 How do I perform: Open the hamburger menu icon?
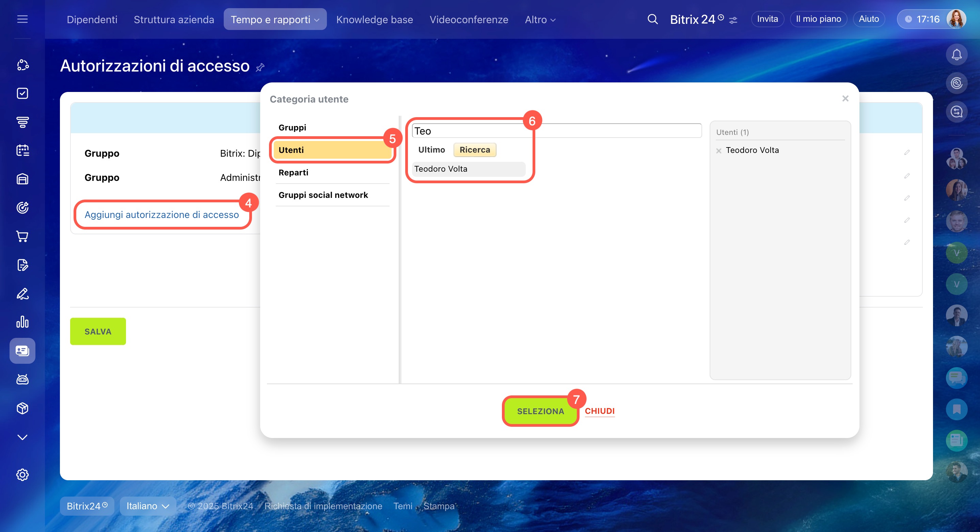pos(22,19)
